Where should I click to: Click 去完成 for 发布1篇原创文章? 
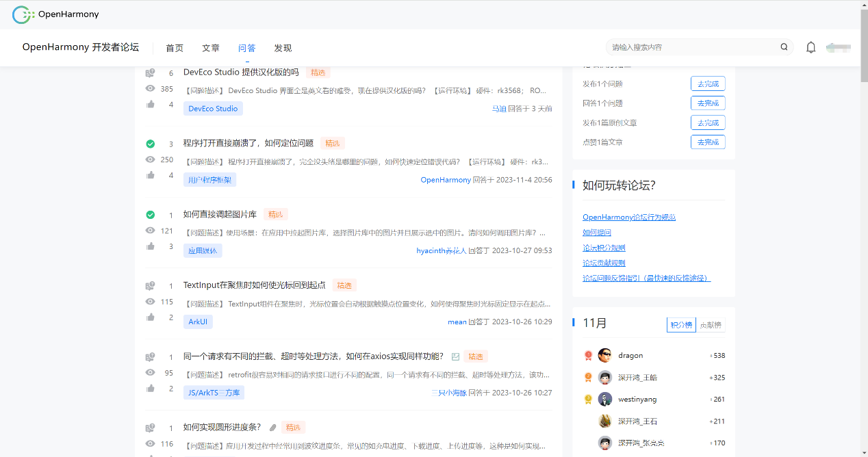tap(708, 122)
